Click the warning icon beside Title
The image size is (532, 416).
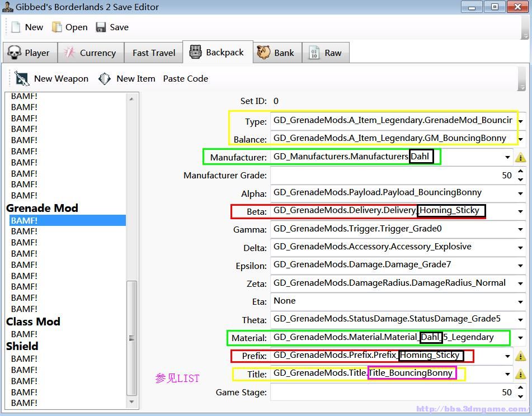pos(520,374)
